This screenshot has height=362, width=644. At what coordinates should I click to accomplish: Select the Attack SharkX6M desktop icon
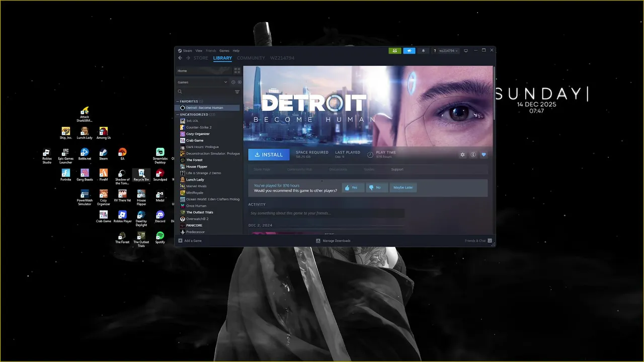(85, 114)
